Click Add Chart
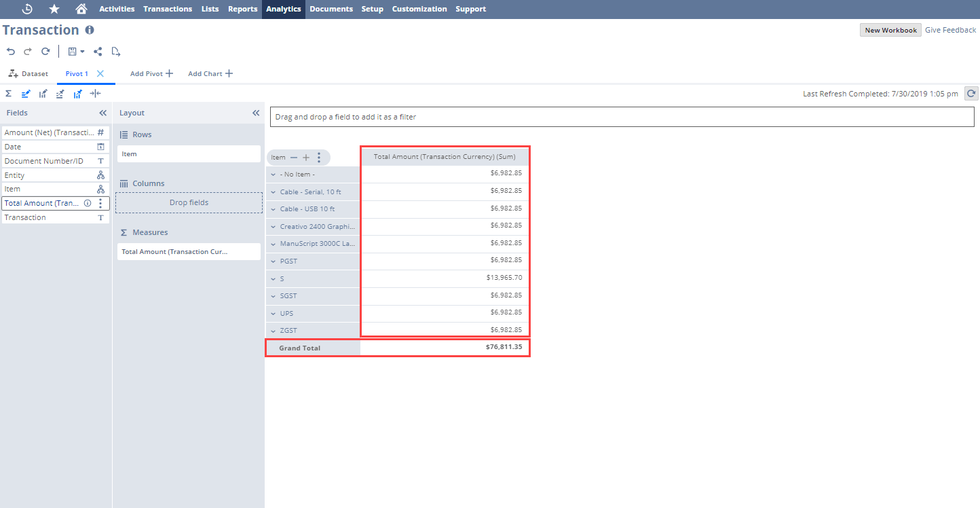 [210, 73]
